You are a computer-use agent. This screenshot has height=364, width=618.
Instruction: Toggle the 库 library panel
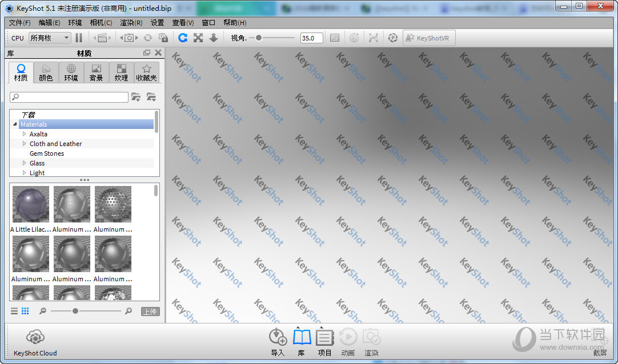coord(302,337)
